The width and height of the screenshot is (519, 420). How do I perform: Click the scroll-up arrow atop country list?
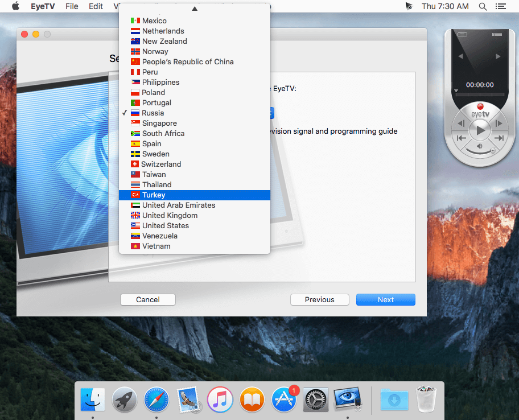click(195, 9)
